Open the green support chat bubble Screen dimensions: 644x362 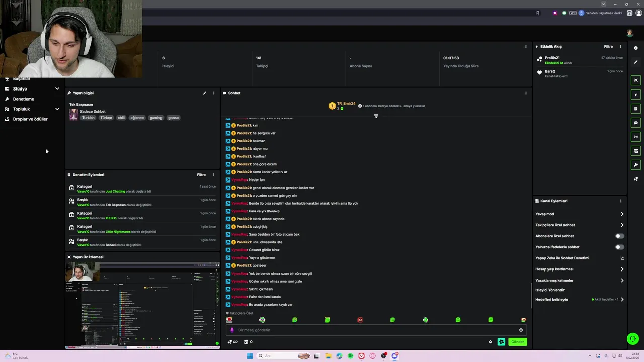tap(632, 339)
